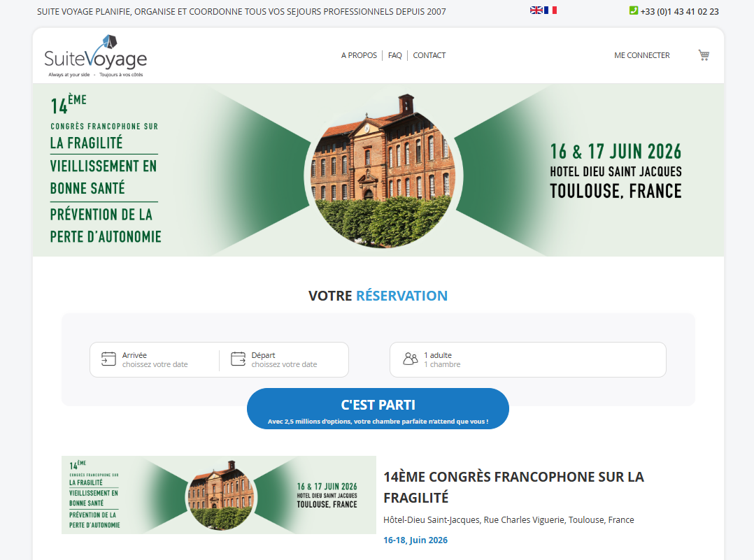Open the small congress thumbnail image
Screen dimensions: 754x560
[x=218, y=495]
